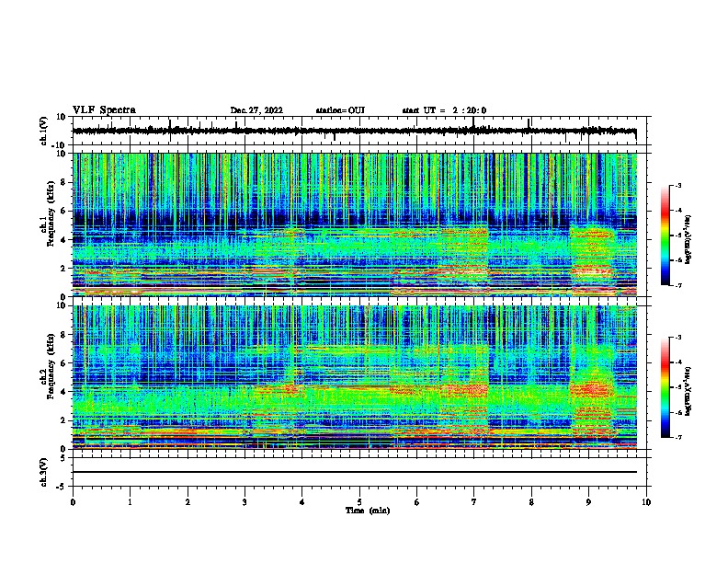Click the 'station=OUI' label

click(x=340, y=110)
